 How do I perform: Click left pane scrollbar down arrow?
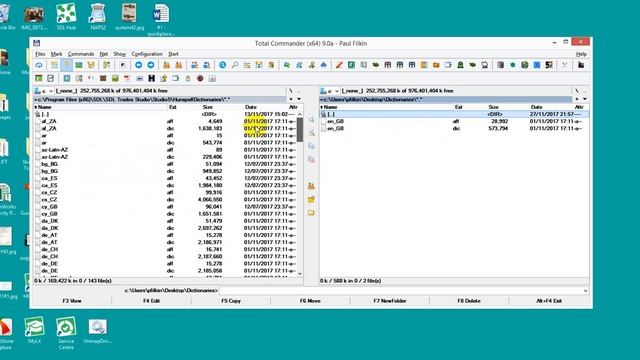300,274
